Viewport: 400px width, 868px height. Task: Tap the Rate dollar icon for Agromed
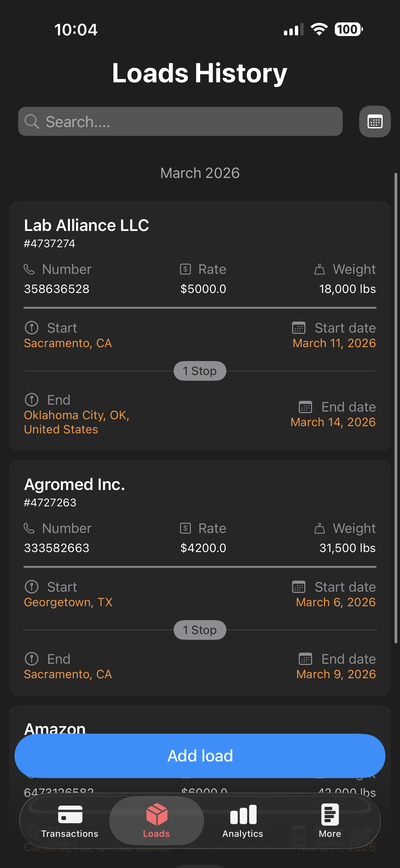pyautogui.click(x=185, y=528)
